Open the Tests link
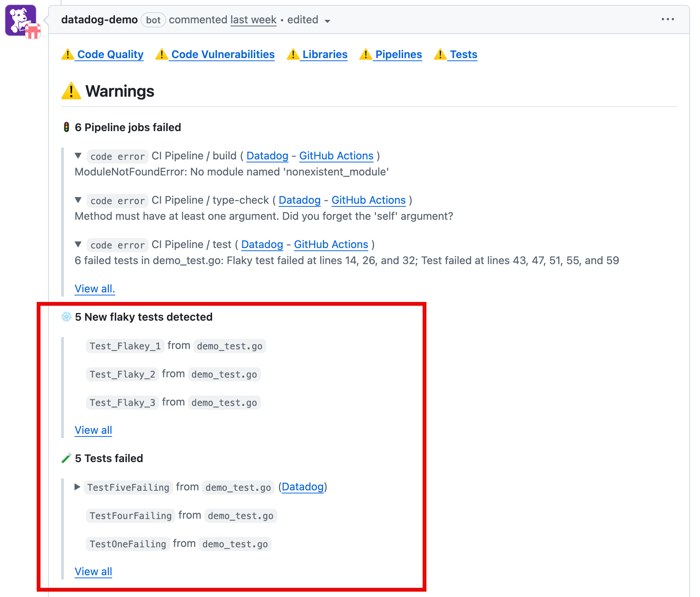This screenshot has width=700, height=597. click(463, 54)
